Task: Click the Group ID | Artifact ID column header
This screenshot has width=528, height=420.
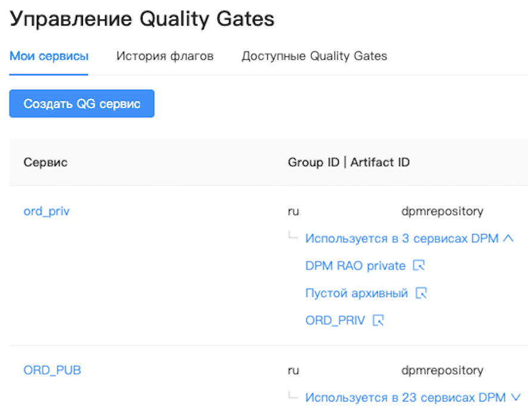Action: coord(348,162)
